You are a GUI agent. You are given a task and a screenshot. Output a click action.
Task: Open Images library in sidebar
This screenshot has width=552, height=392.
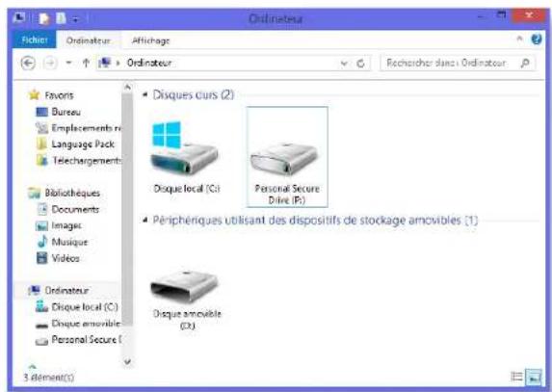[66, 225]
